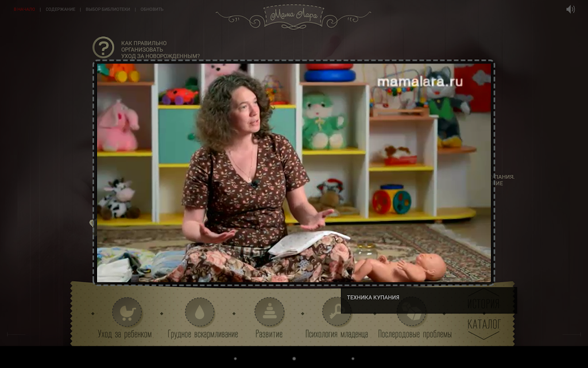Select the last page dot at bottom
588x368 pixels.
click(x=353, y=359)
